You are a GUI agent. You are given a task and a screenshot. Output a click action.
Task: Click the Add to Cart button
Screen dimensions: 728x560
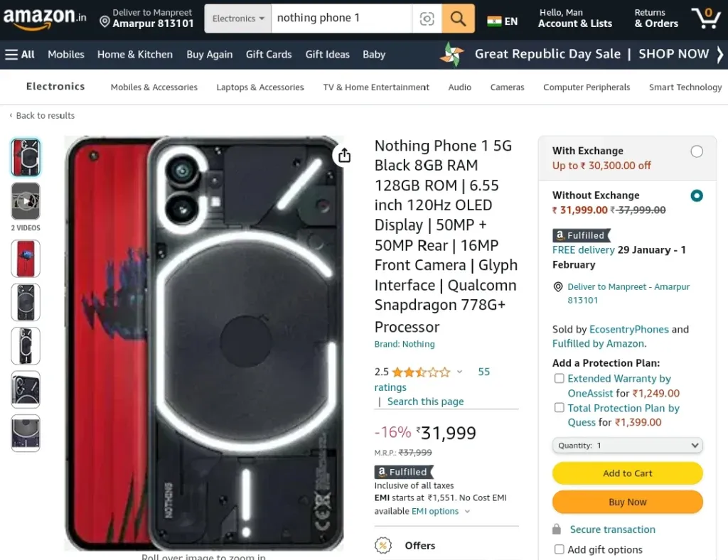[627, 473]
